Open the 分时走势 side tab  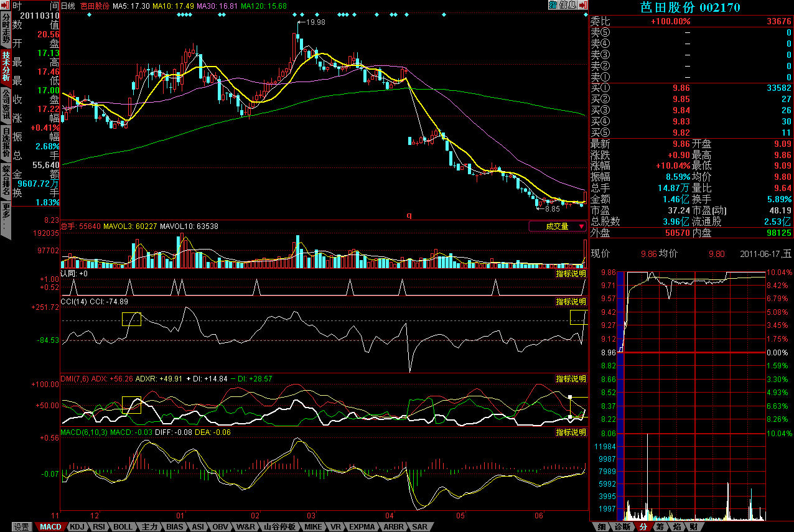6,29
